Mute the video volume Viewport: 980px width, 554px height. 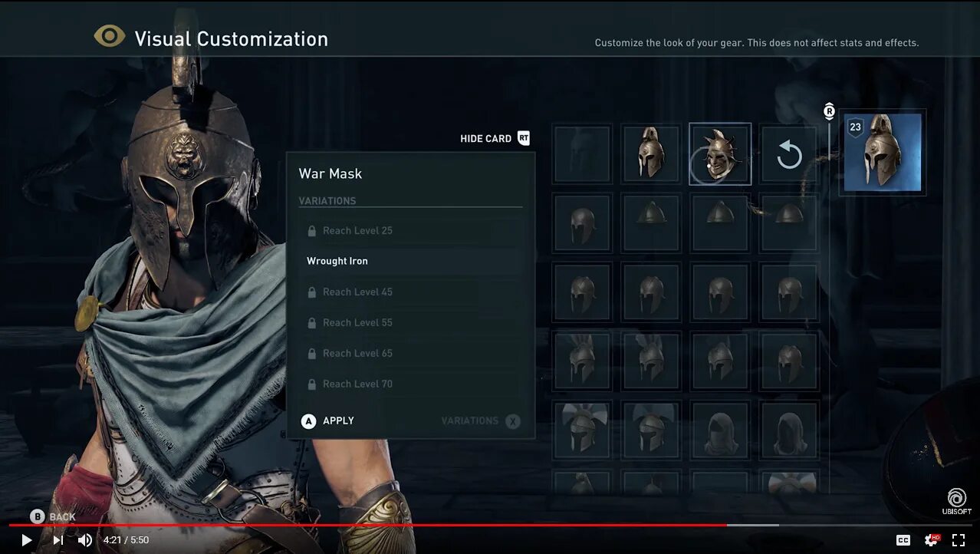(85, 540)
